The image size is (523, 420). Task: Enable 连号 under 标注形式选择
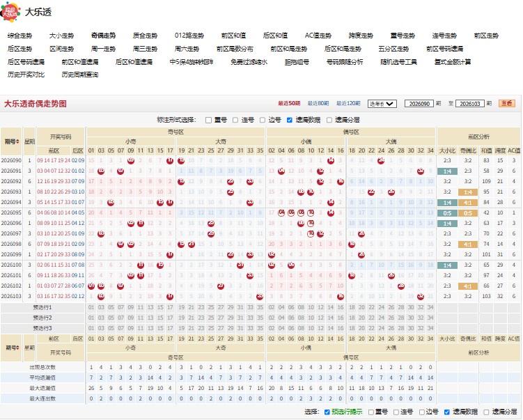[x=235, y=120]
